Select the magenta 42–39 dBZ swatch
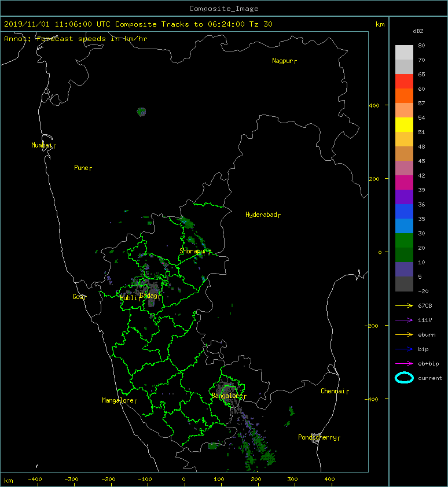 coord(404,182)
